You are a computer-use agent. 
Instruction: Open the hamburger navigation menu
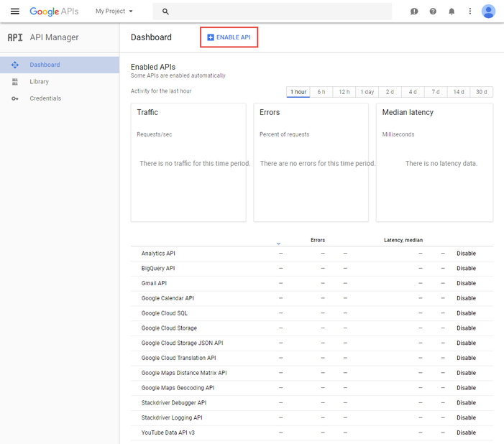point(15,11)
